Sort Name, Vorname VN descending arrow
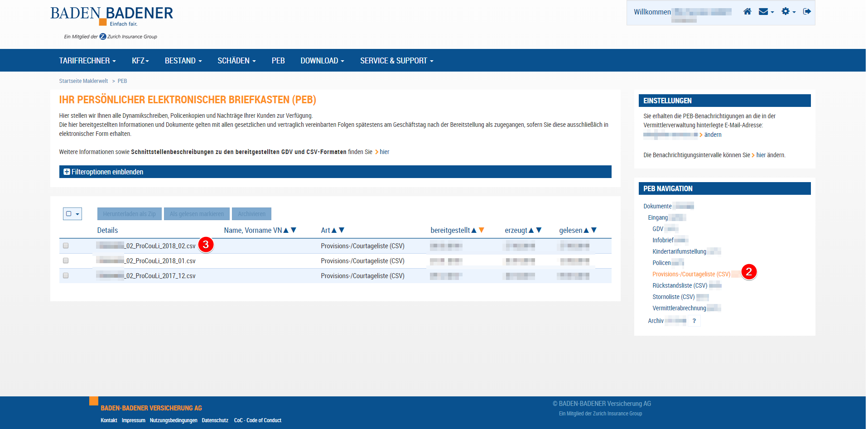This screenshot has height=429, width=868. pos(294,230)
